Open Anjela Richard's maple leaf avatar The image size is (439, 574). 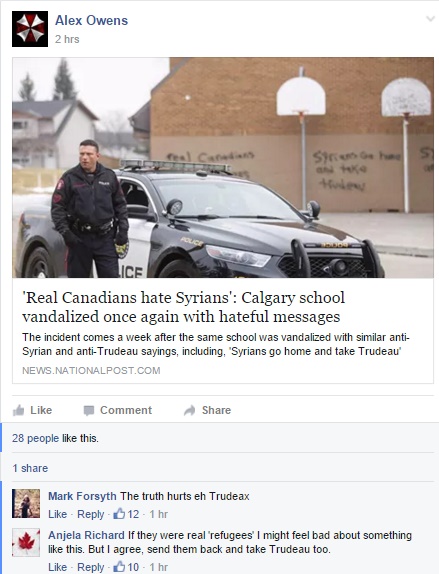pos(26,543)
